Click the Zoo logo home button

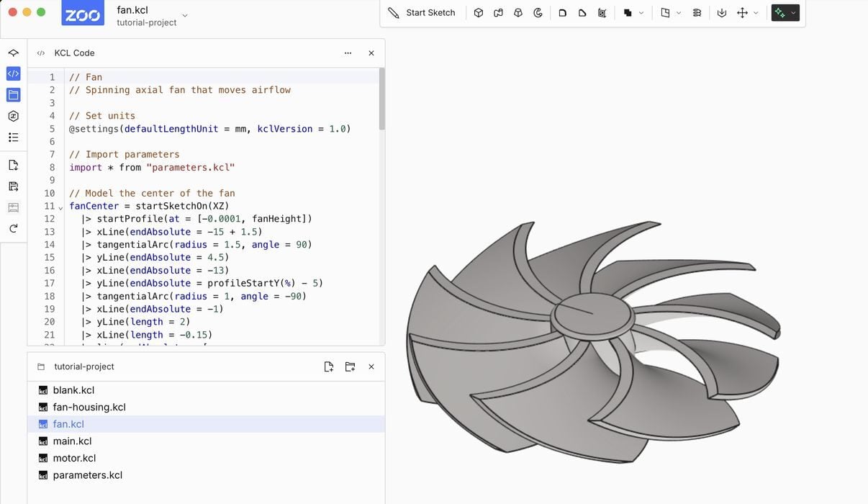tap(83, 14)
